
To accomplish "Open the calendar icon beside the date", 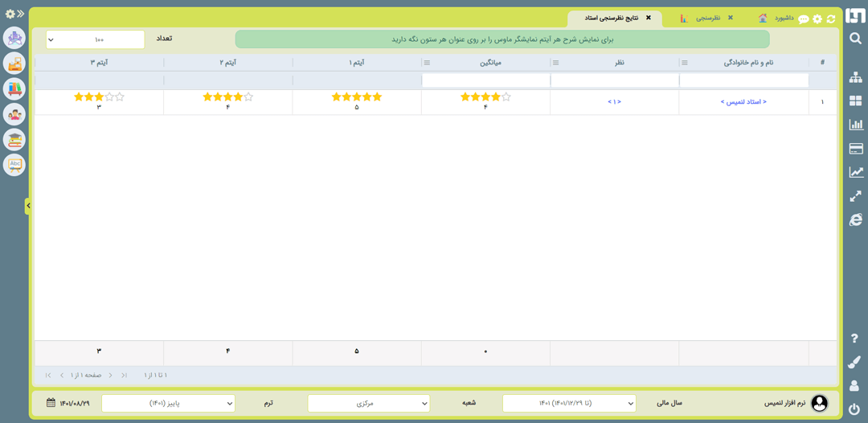I will point(51,403).
